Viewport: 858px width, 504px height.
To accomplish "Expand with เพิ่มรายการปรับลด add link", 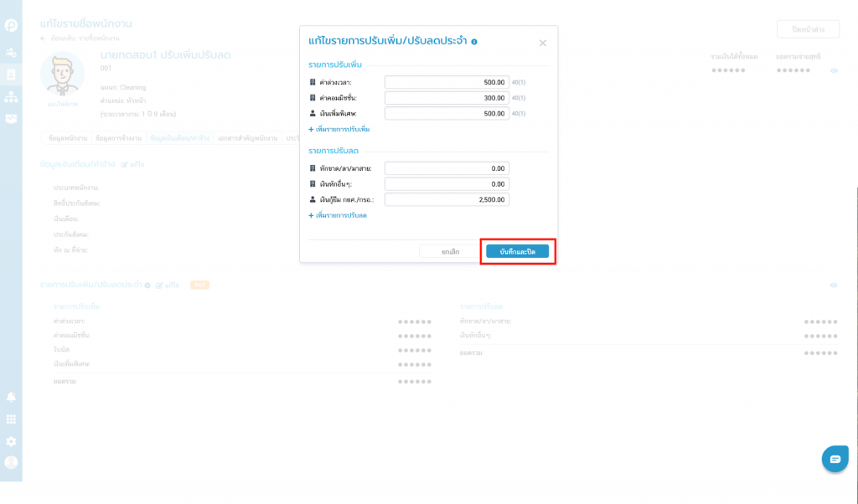I will (x=338, y=215).
